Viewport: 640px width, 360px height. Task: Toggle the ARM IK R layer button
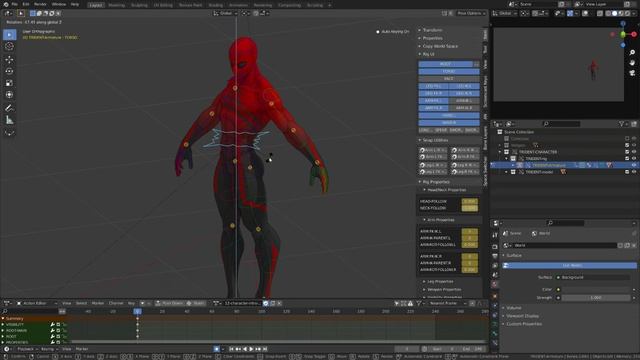[464, 108]
